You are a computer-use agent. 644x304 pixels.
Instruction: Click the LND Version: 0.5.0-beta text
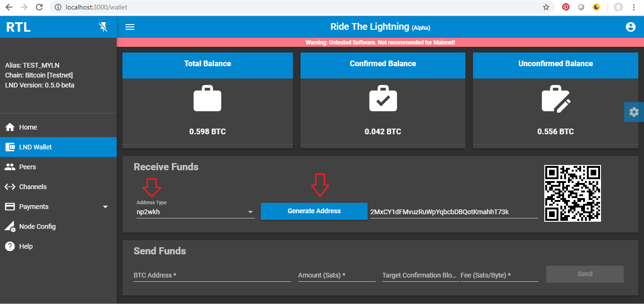tap(40, 85)
